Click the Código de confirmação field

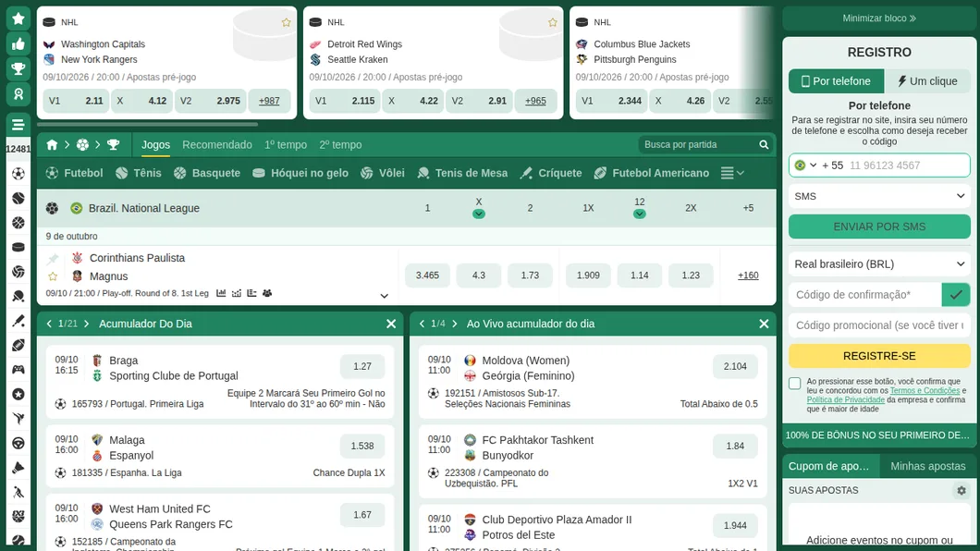tap(865, 295)
